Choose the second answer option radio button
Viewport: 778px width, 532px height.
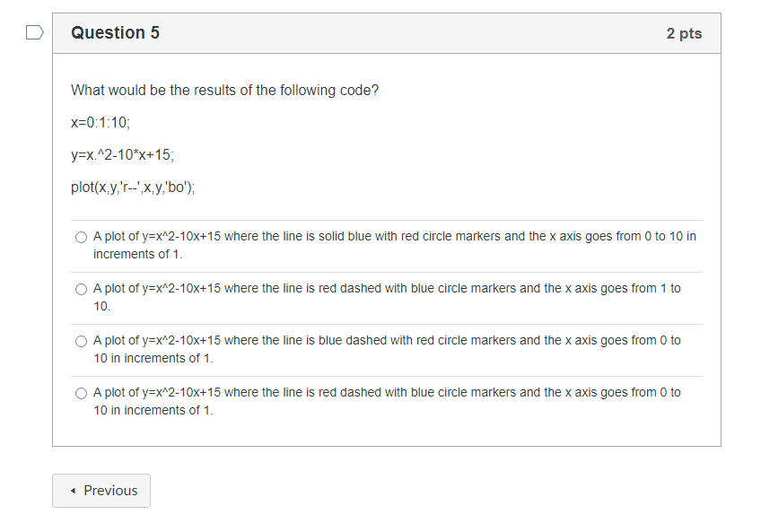point(81,289)
